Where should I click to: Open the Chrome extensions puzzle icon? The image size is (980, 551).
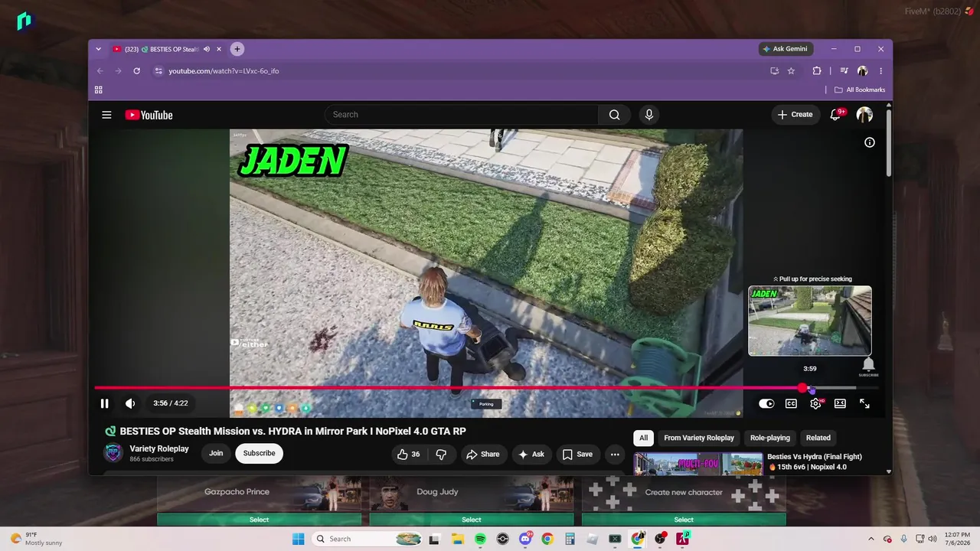click(817, 71)
